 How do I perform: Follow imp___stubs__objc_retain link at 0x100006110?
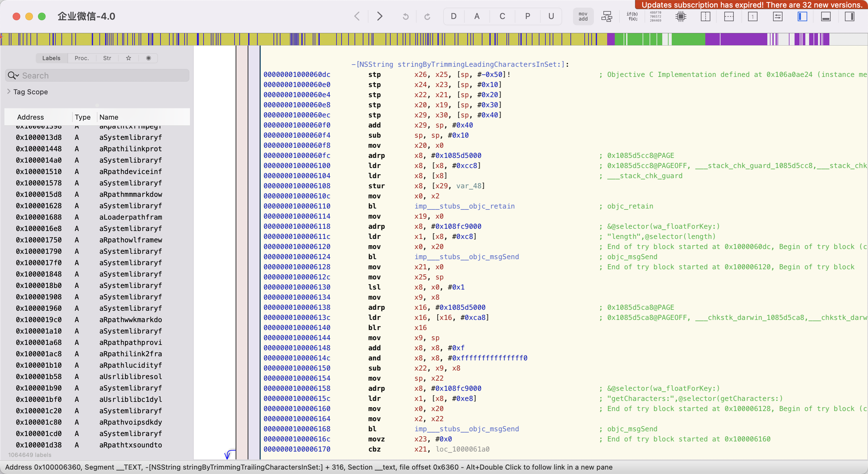pyautogui.click(x=464, y=206)
